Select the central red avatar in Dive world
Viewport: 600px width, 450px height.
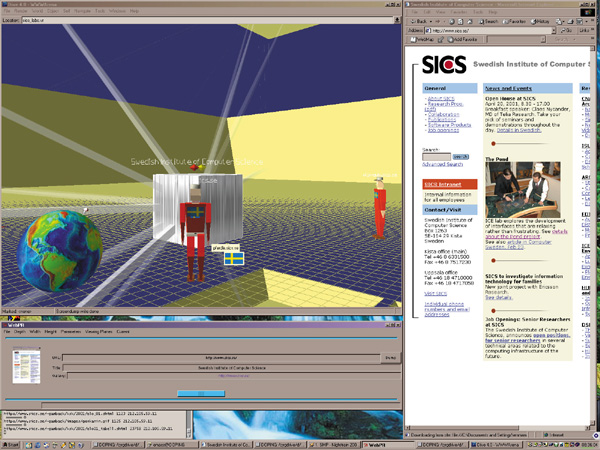[x=196, y=233]
